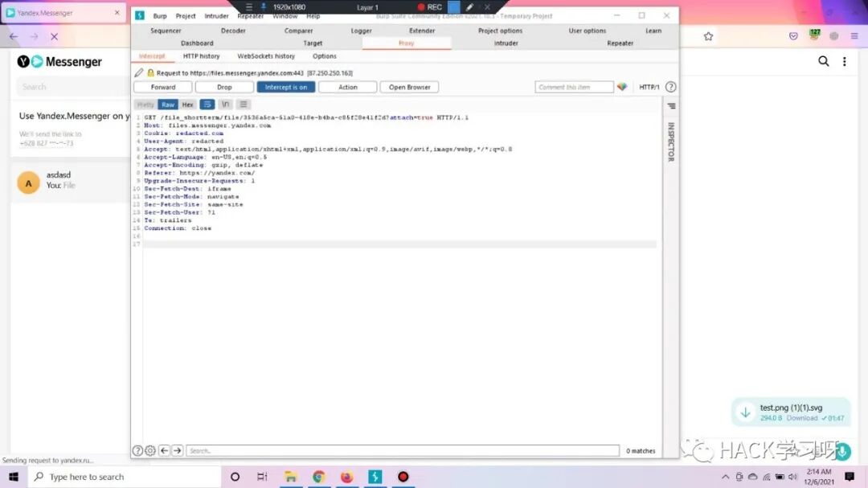Switch message view to Raw
This screenshot has height=488, width=868.
[x=168, y=105]
